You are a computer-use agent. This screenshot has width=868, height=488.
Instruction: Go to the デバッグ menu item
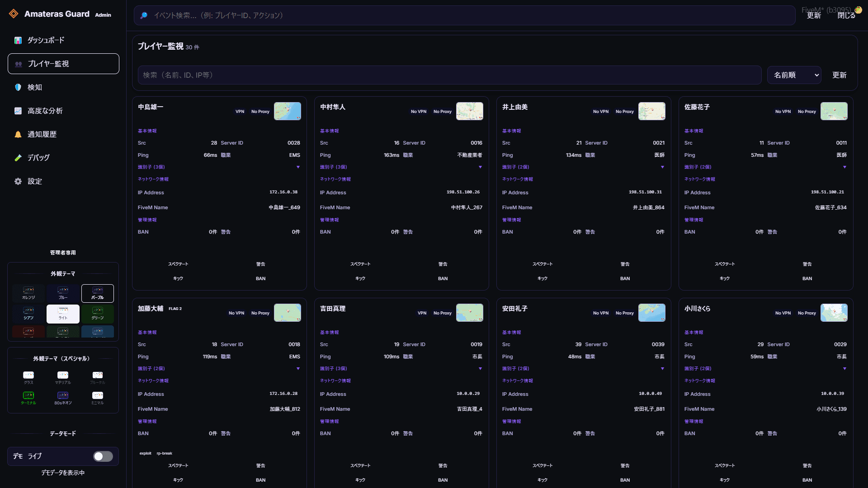63,158
